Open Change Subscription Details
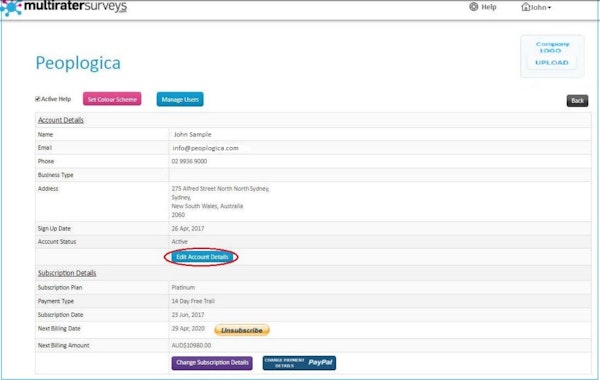Screen dimensions: 600x380 pos(212,363)
